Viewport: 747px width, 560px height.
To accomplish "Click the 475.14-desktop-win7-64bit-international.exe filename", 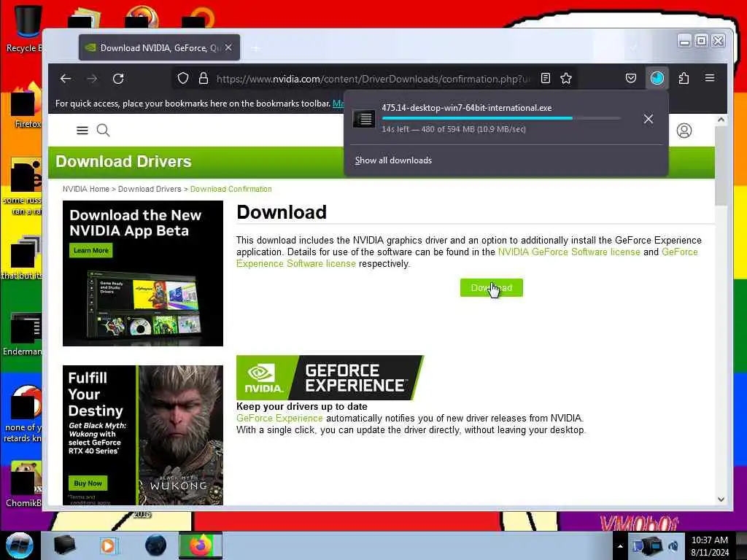I will (466, 108).
